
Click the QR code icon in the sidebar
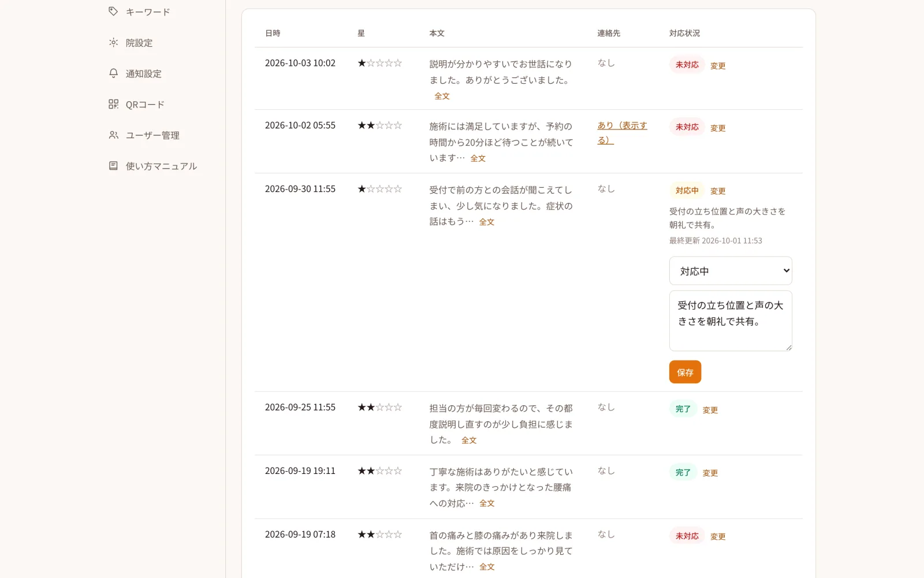[113, 104]
